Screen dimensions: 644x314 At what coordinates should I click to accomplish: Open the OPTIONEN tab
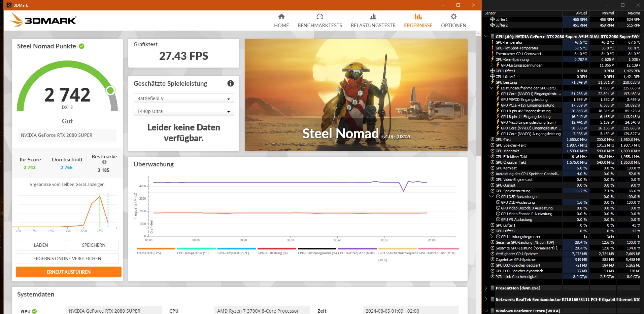(x=453, y=21)
